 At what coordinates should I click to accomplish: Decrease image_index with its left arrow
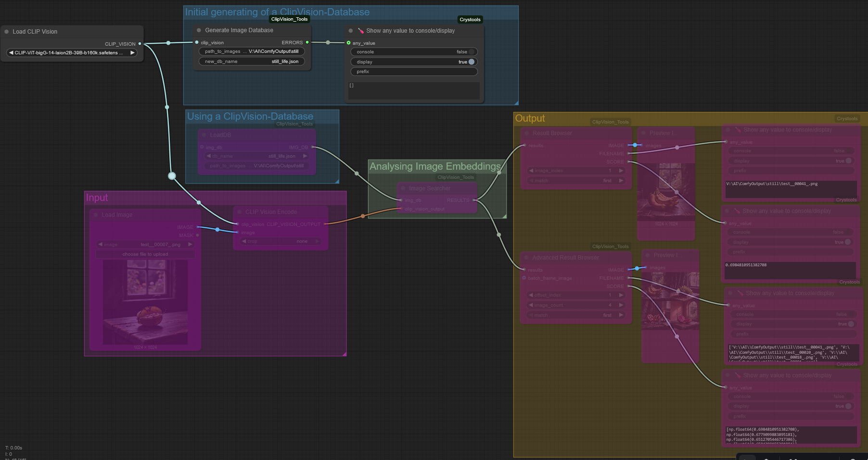pyautogui.click(x=531, y=171)
